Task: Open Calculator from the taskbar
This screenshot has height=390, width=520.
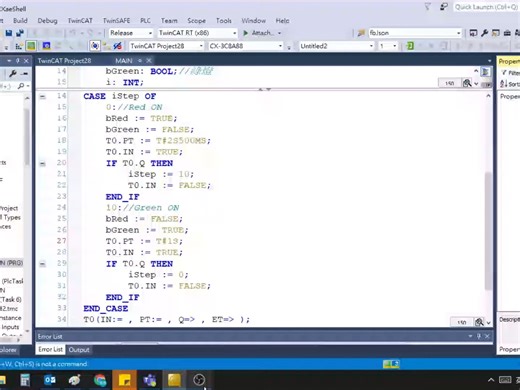Action: (25, 380)
